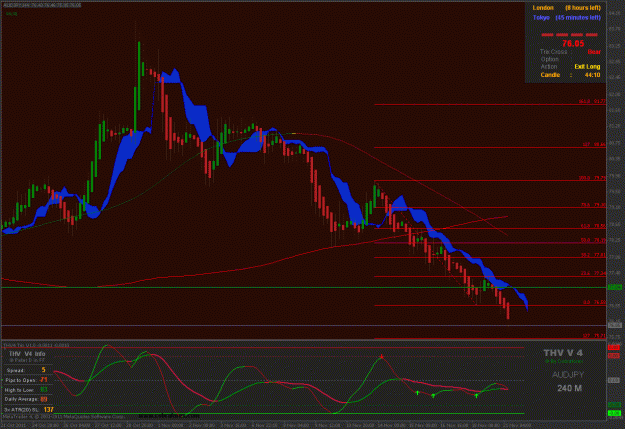Click the Tokyo session '45 minutes left' text
Screen dimensions: 625x429
coord(578,18)
